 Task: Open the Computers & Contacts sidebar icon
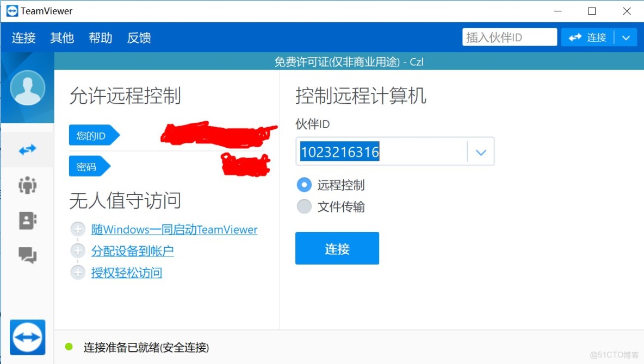(x=28, y=221)
